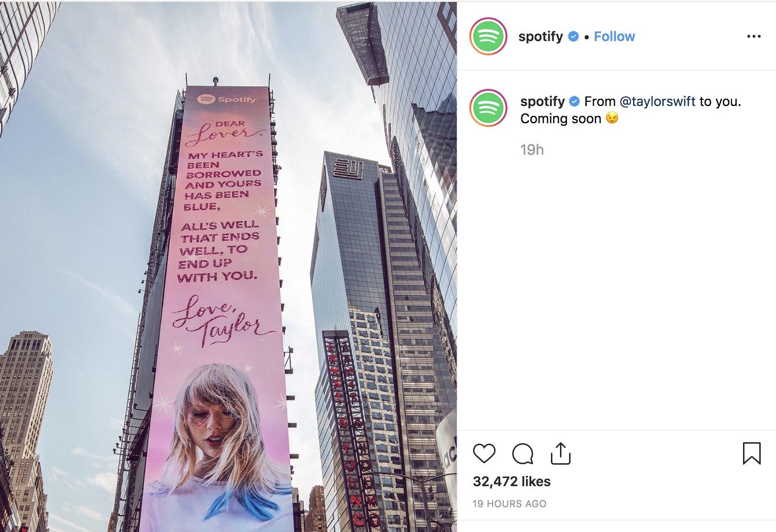Click the Taylor Swift billboard photo
This screenshot has height=532, width=776.
tap(228, 266)
